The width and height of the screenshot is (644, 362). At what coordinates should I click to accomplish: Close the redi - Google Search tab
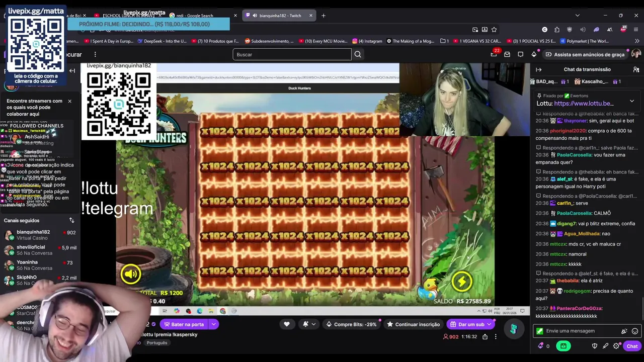click(x=235, y=16)
